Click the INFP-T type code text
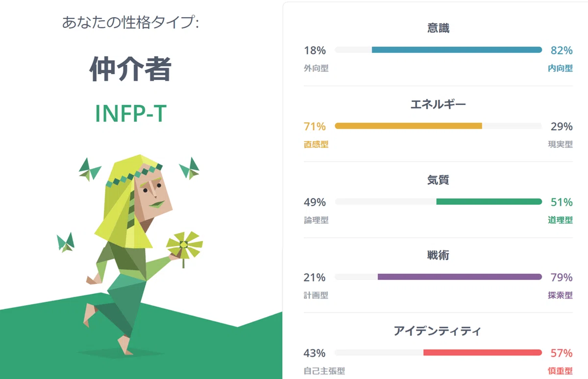588x379 pixels. (x=130, y=114)
